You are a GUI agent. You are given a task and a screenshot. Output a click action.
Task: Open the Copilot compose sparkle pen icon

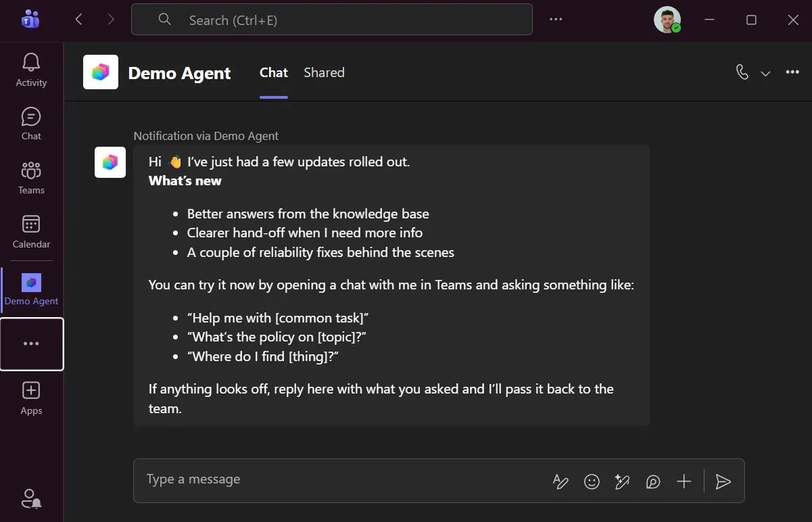point(622,481)
